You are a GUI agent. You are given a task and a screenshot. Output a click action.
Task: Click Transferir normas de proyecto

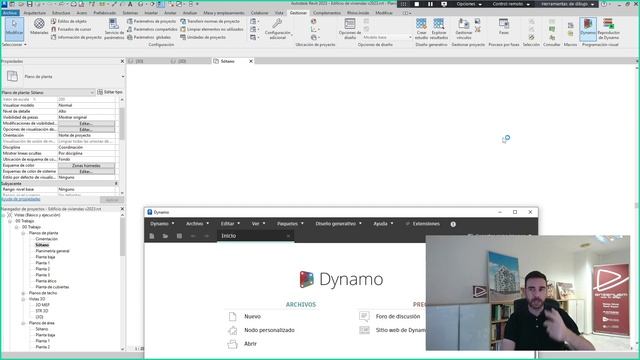210,21
